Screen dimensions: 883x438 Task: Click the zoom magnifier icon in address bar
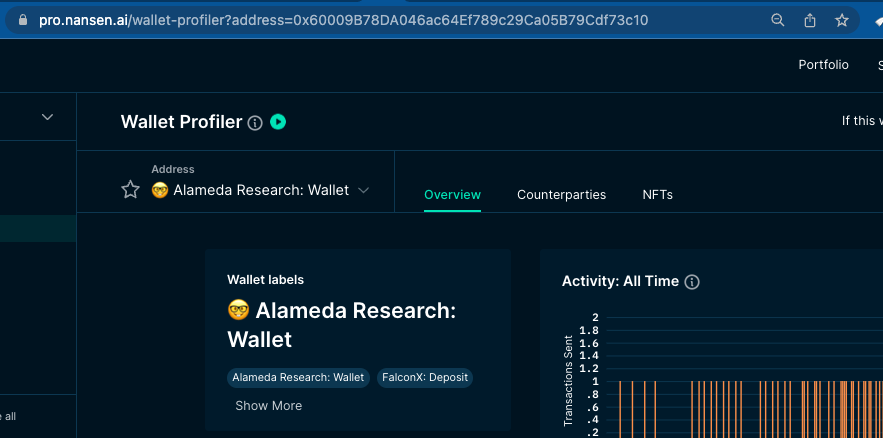pos(777,20)
